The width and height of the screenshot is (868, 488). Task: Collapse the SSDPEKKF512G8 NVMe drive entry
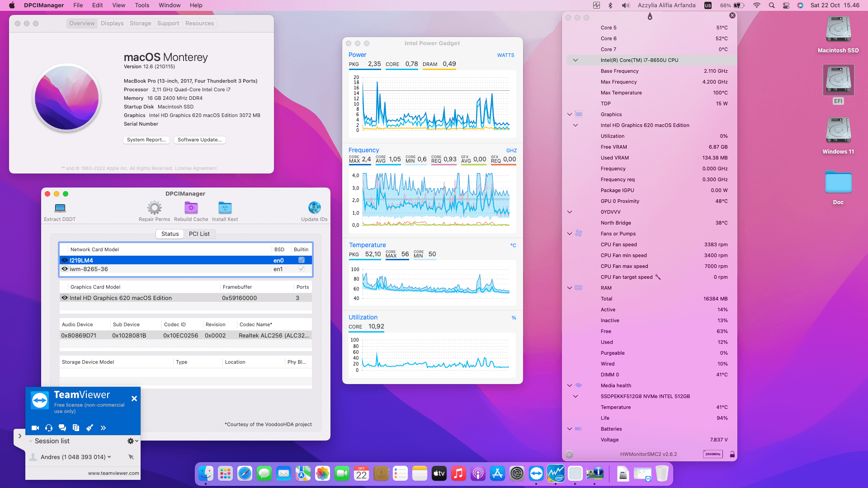tap(576, 396)
